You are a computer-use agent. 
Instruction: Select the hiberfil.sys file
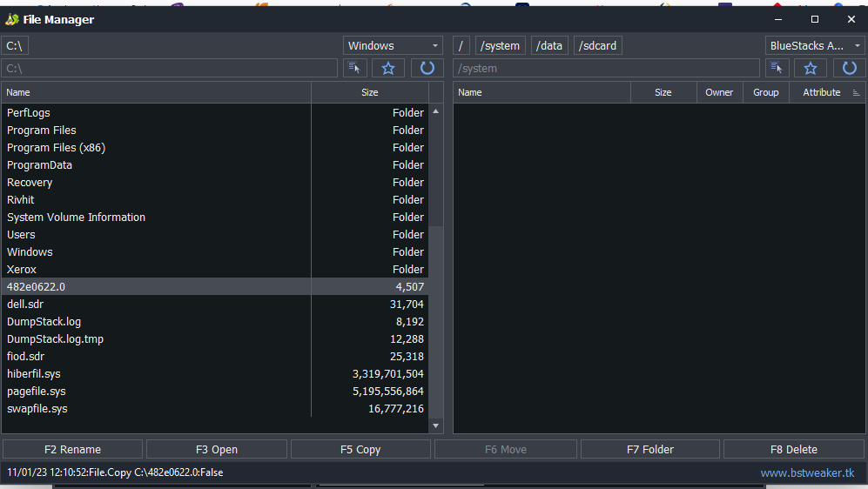(x=215, y=374)
